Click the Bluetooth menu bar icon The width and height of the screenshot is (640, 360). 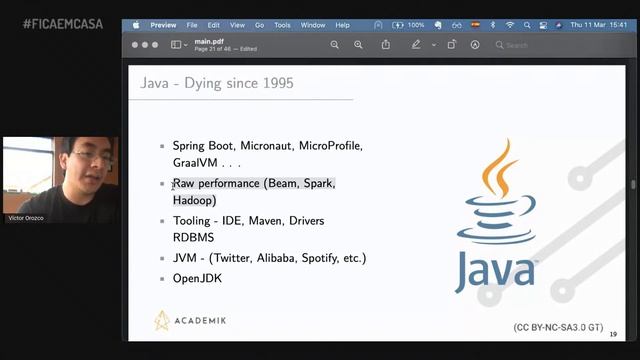pos(493,25)
